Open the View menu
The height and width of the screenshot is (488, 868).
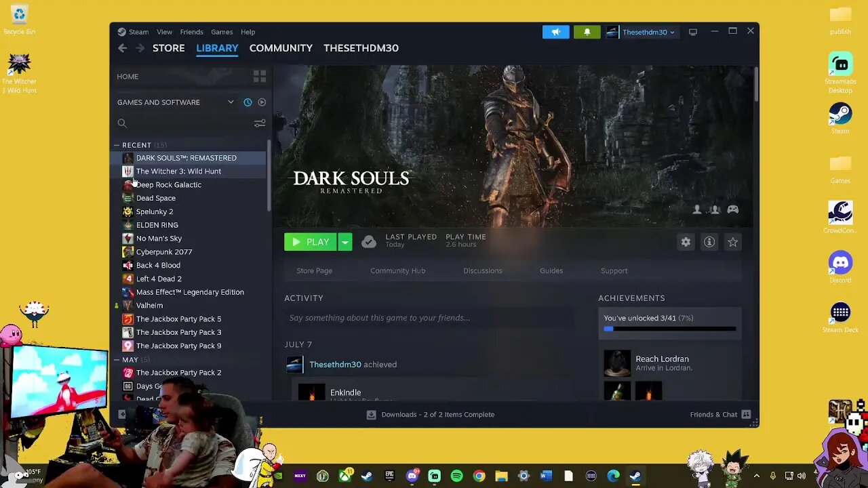point(164,32)
